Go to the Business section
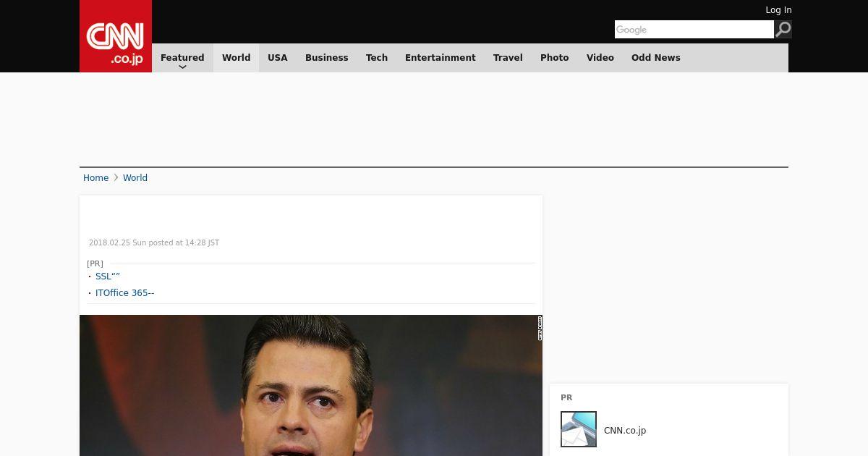 pos(326,58)
